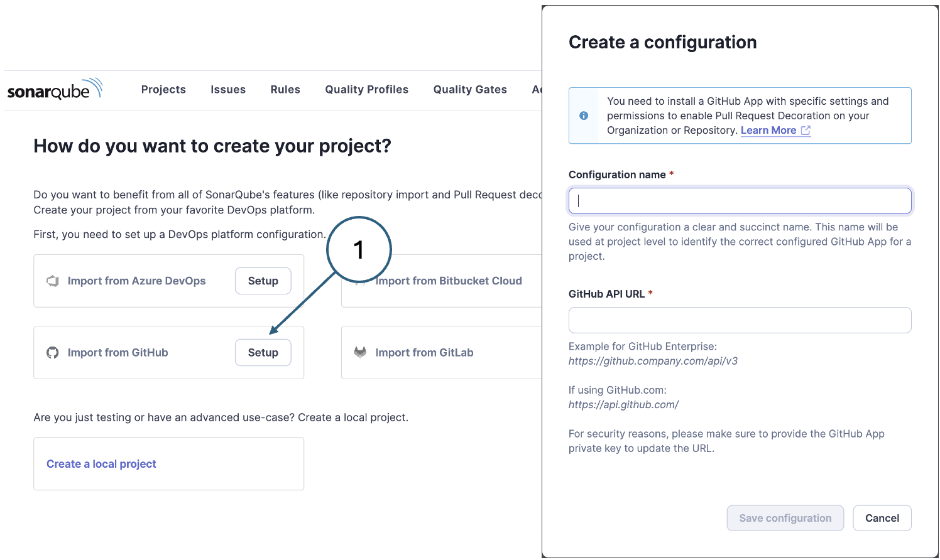The image size is (940, 560).
Task: Cancel the Create a configuration dialog
Action: coord(882,518)
